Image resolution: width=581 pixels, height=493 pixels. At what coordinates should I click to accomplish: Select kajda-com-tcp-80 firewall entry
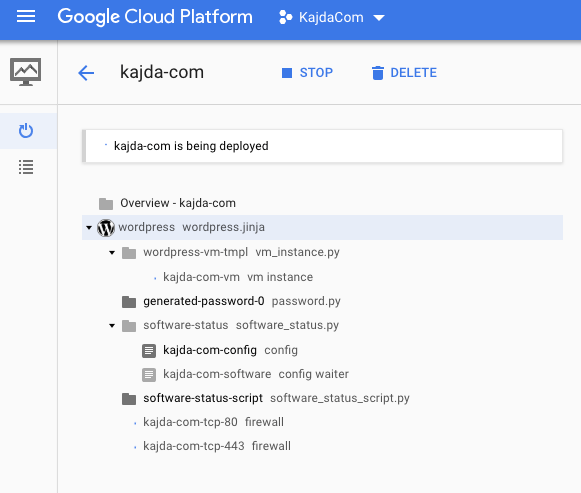click(213, 422)
